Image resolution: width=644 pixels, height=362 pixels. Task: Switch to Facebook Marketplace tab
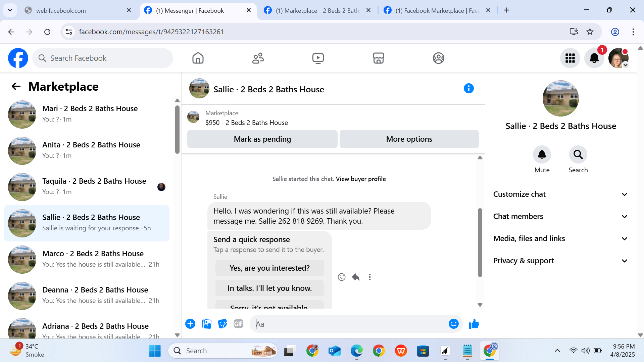[437, 10]
